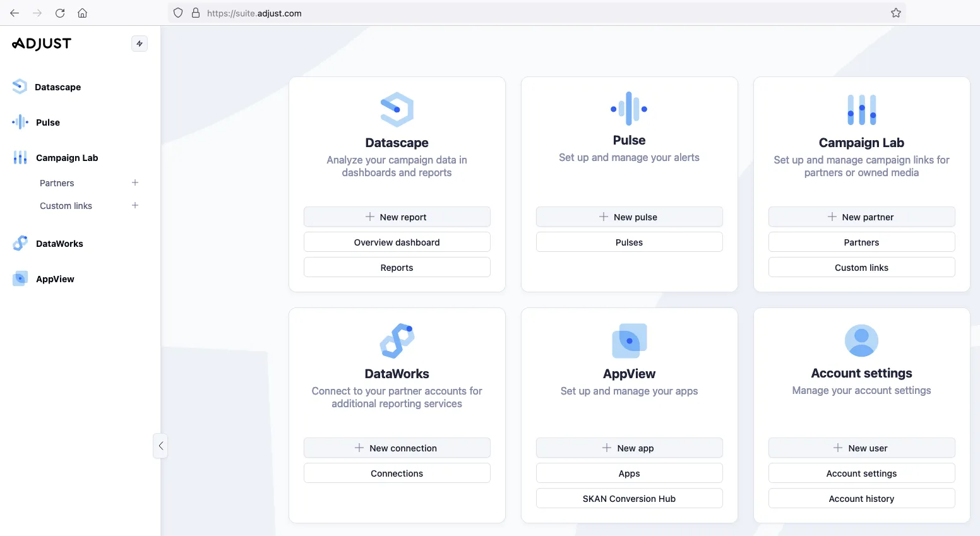980x536 pixels.
Task: Click the New pulse button
Action: coord(629,217)
